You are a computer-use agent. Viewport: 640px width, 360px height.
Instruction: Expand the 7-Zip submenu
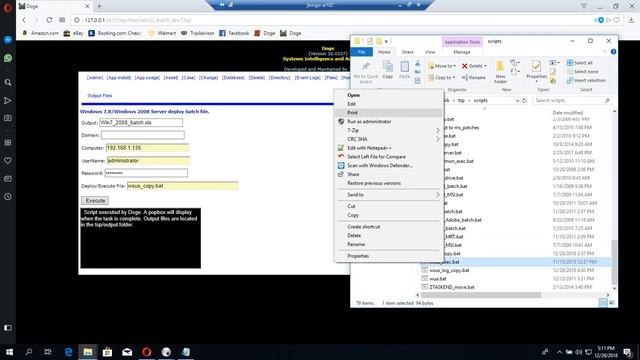pyautogui.click(x=389, y=130)
